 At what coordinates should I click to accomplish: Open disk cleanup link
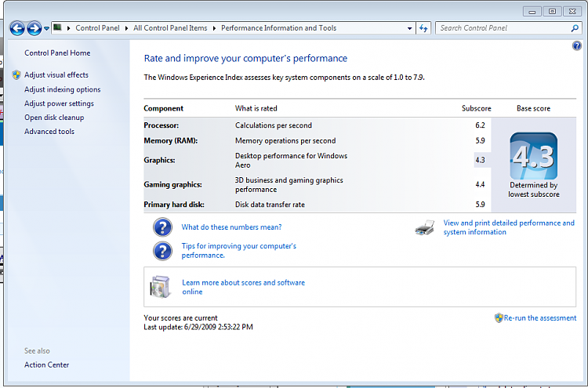coord(54,118)
